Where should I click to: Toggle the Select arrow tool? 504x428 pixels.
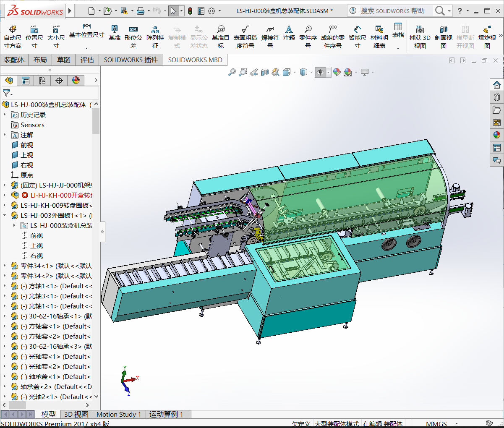[x=173, y=11]
